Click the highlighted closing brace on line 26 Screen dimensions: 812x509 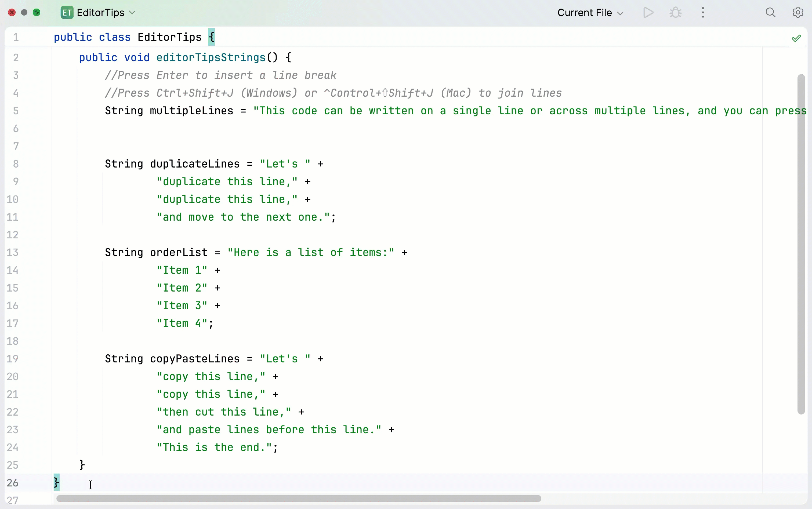(56, 483)
